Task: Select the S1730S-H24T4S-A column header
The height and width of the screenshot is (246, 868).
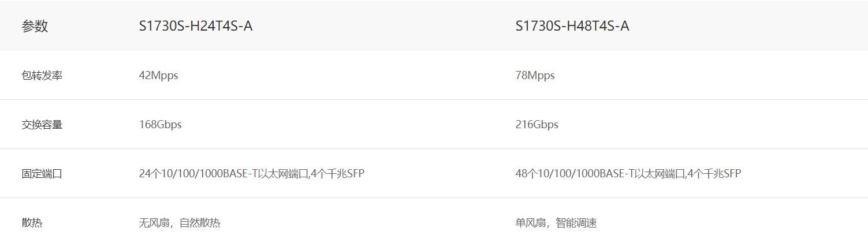Action: [x=195, y=26]
